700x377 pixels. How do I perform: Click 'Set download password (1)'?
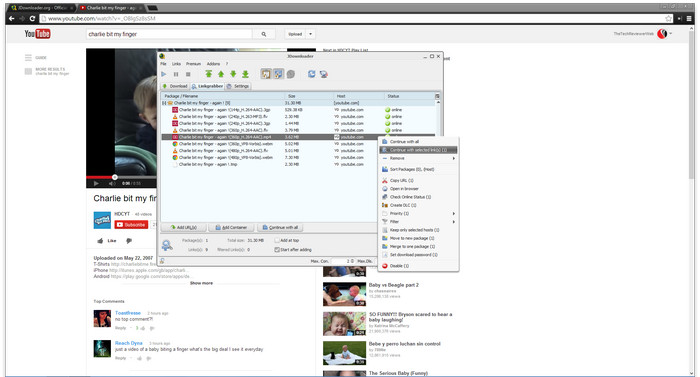point(418,255)
